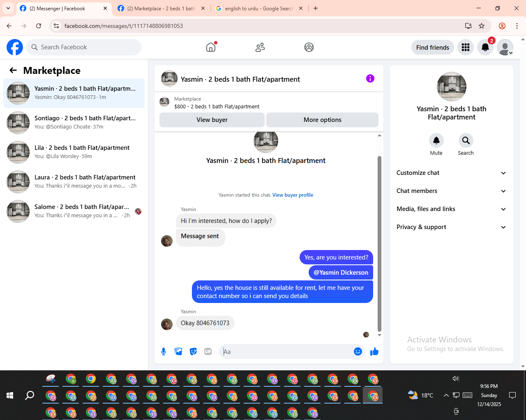
Task: Open a new browser tab
Action: [316, 8]
